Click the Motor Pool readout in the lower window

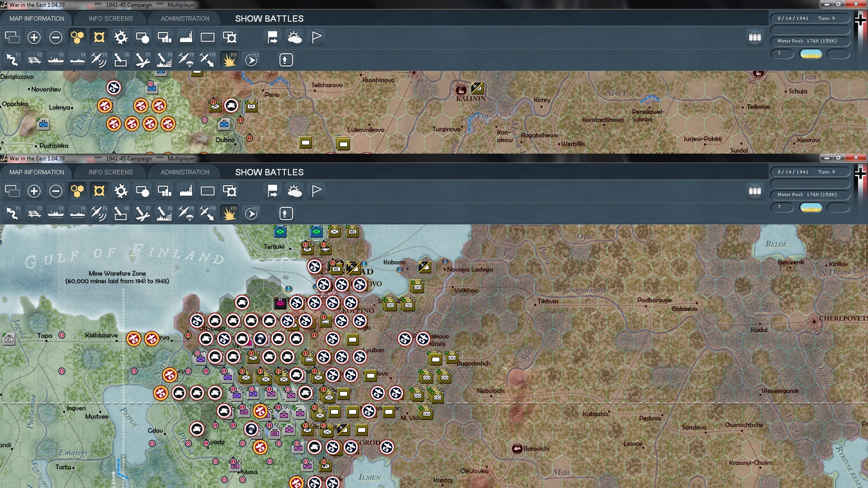(810, 195)
